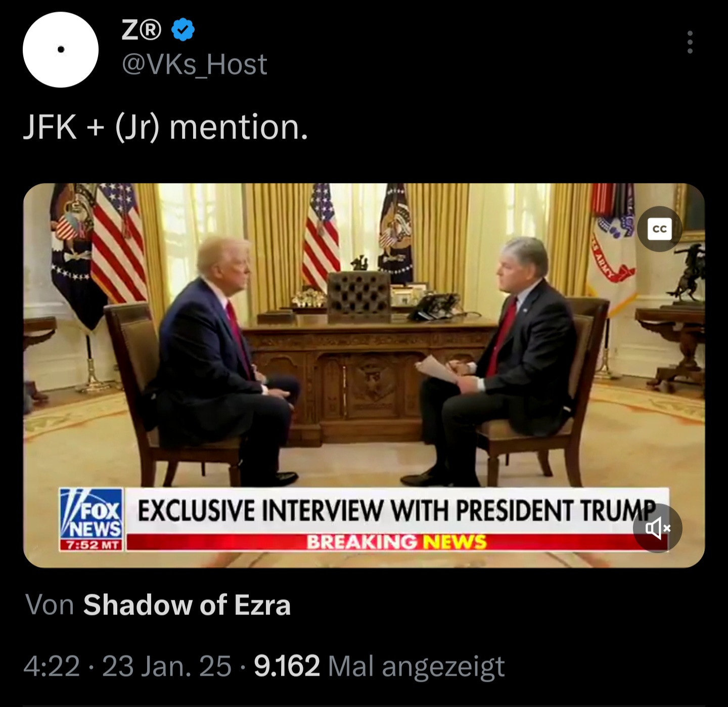This screenshot has height=707, width=728.
Task: Open the white circular profile avatar
Action: click(61, 50)
